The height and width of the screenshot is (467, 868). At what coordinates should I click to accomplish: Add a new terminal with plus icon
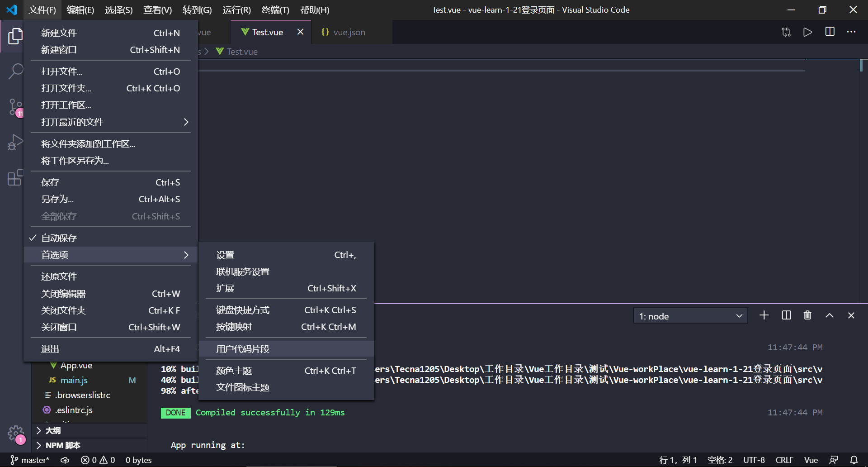click(764, 315)
